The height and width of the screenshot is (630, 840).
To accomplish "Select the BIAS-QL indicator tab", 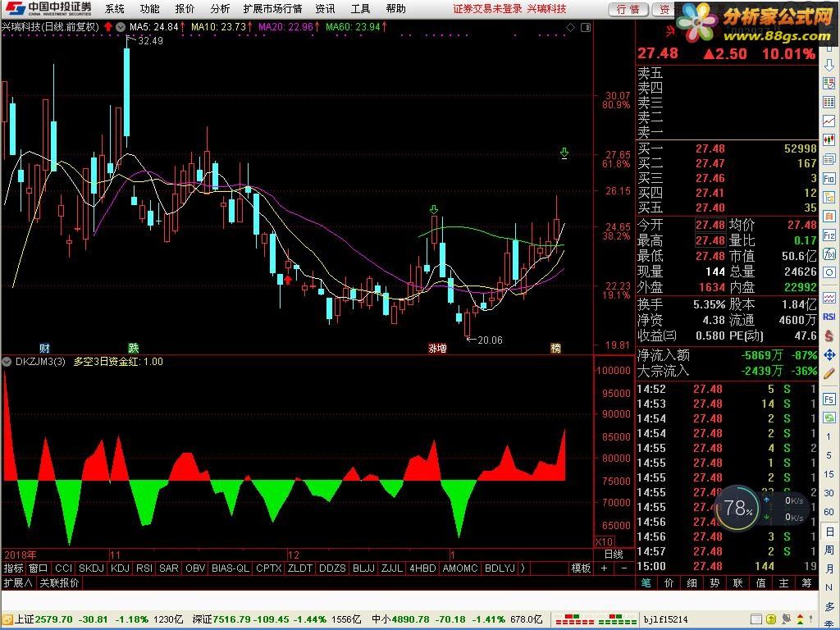I will tap(231, 568).
